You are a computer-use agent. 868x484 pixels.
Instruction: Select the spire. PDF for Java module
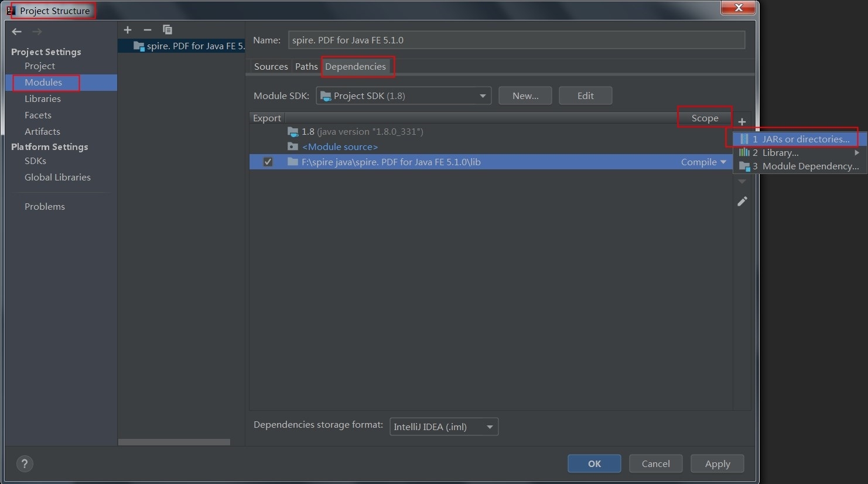[x=182, y=46]
